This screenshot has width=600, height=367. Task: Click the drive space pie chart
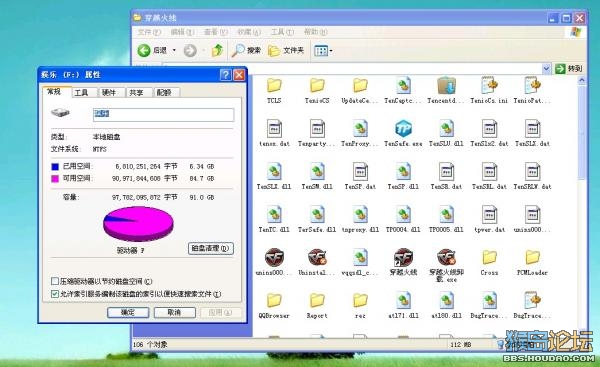click(138, 224)
